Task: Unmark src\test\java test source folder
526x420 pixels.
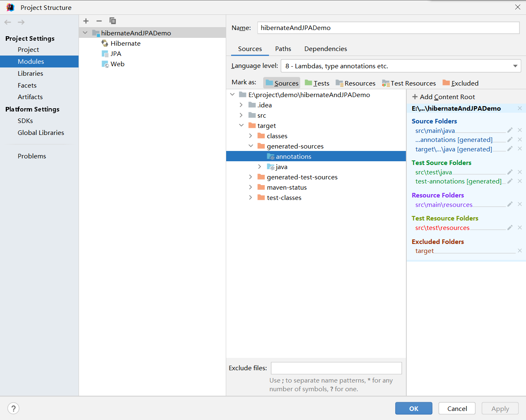Action: pos(520,172)
